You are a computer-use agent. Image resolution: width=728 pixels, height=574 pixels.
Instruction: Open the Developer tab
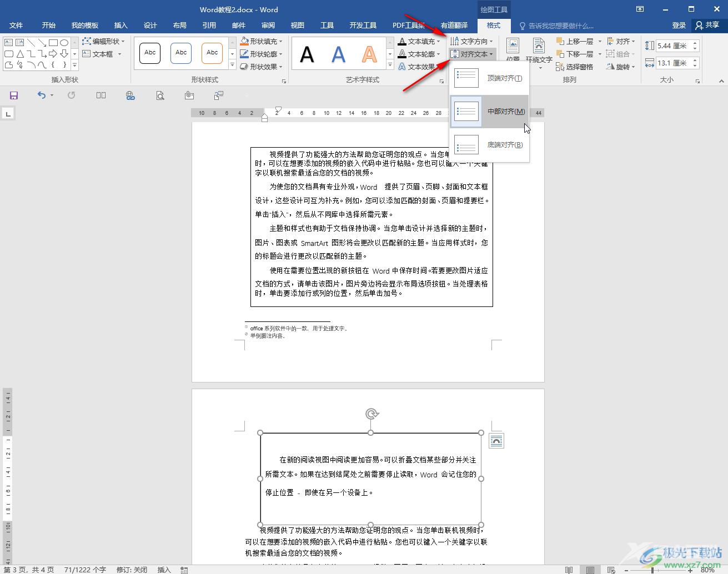point(363,26)
